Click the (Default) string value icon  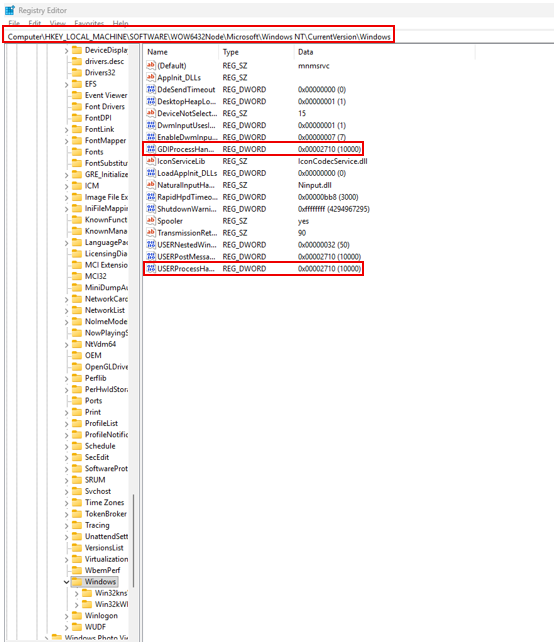[x=151, y=66]
